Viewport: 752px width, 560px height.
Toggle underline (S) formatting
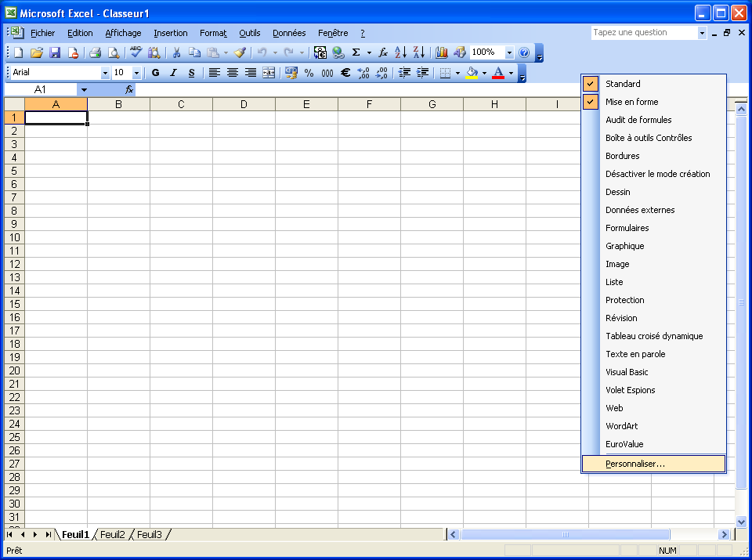click(x=192, y=73)
